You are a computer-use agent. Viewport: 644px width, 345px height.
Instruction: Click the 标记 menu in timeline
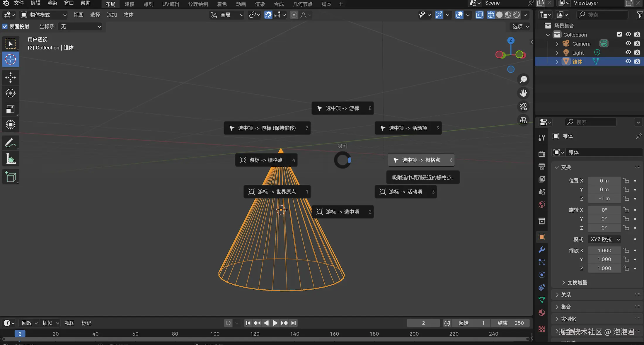[x=86, y=323]
